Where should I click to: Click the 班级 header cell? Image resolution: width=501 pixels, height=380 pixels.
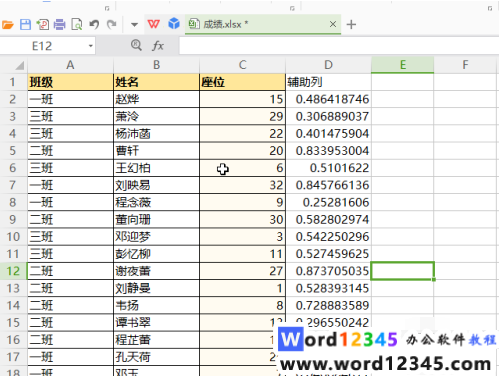click(70, 82)
